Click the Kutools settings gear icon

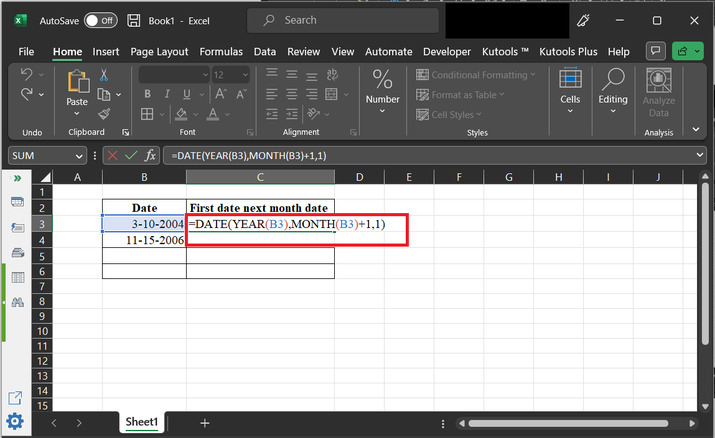(16, 422)
